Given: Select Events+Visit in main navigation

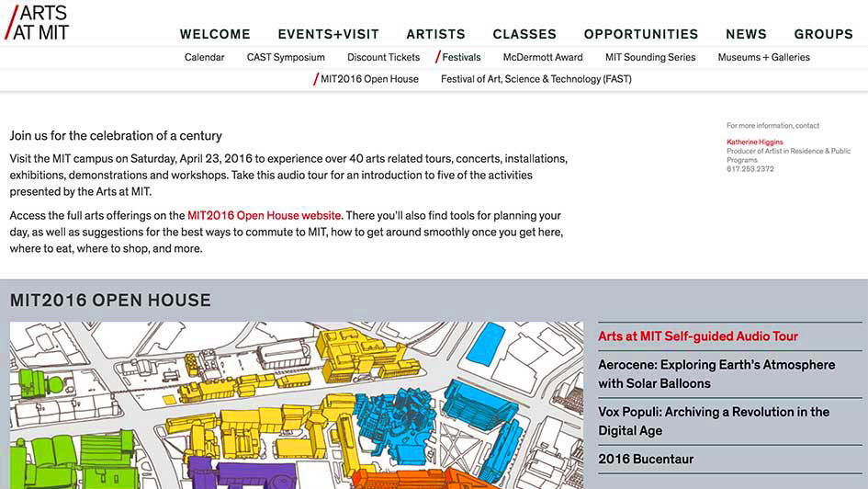Looking at the screenshot, I should coord(328,34).
